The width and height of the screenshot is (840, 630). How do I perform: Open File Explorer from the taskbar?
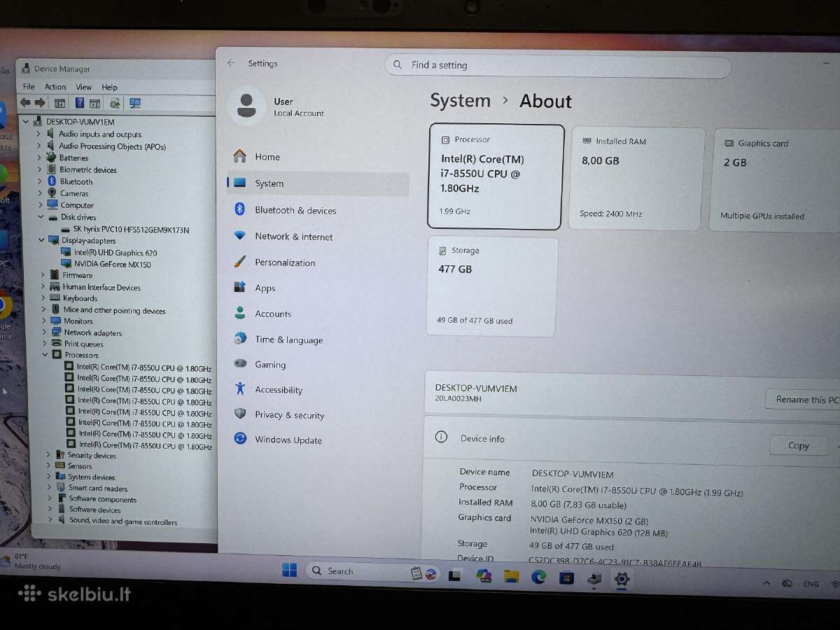tap(511, 576)
